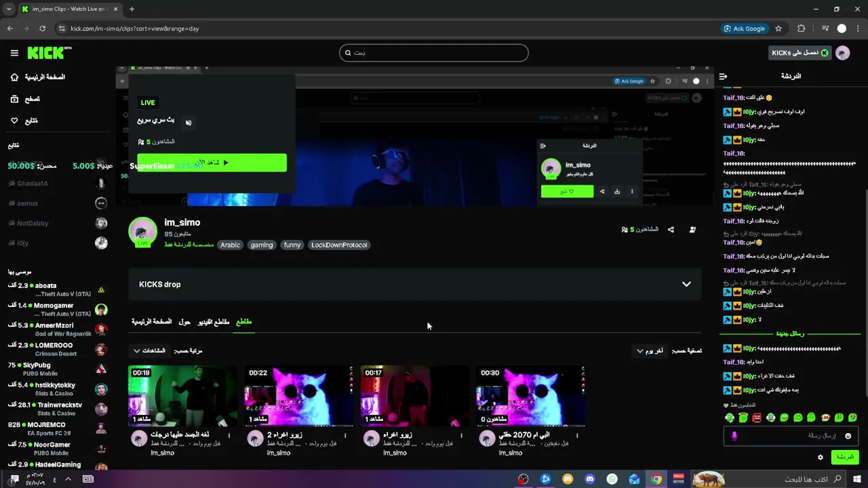
Task: Click the chat message input field
Action: 790,436
